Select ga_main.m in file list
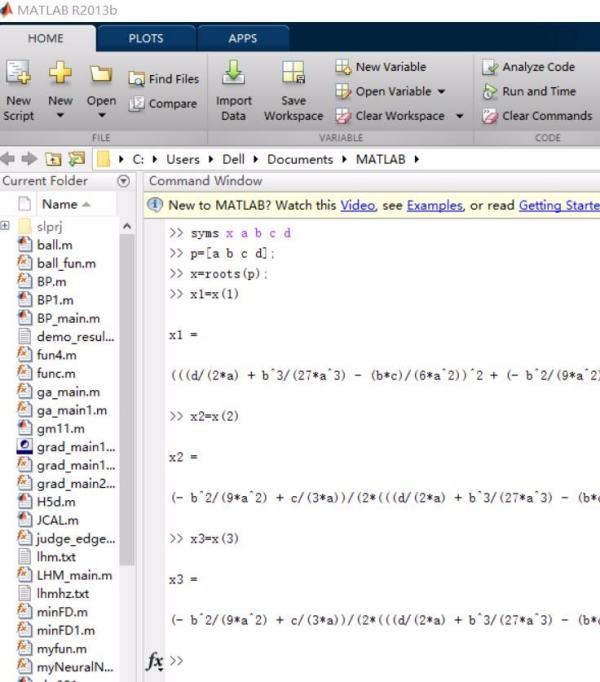Screen dimensions: 600x682 pos(68,391)
